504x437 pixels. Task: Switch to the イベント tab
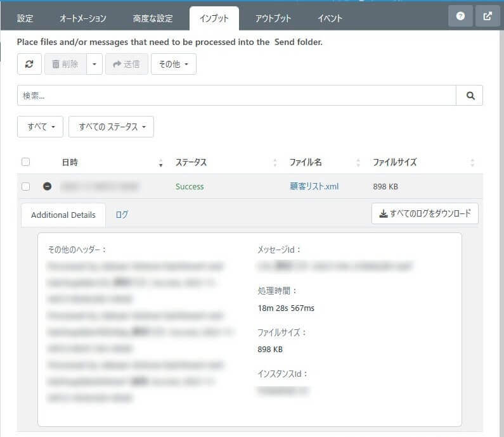[x=330, y=18]
